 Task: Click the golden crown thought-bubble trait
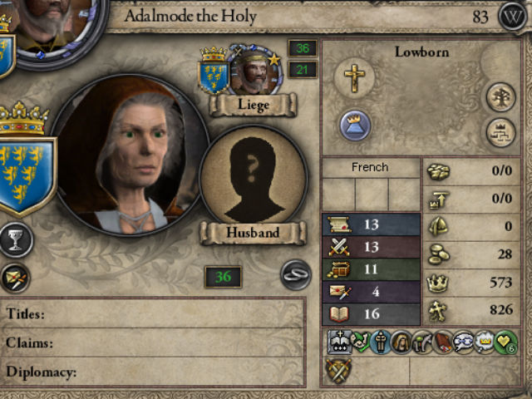point(484,342)
